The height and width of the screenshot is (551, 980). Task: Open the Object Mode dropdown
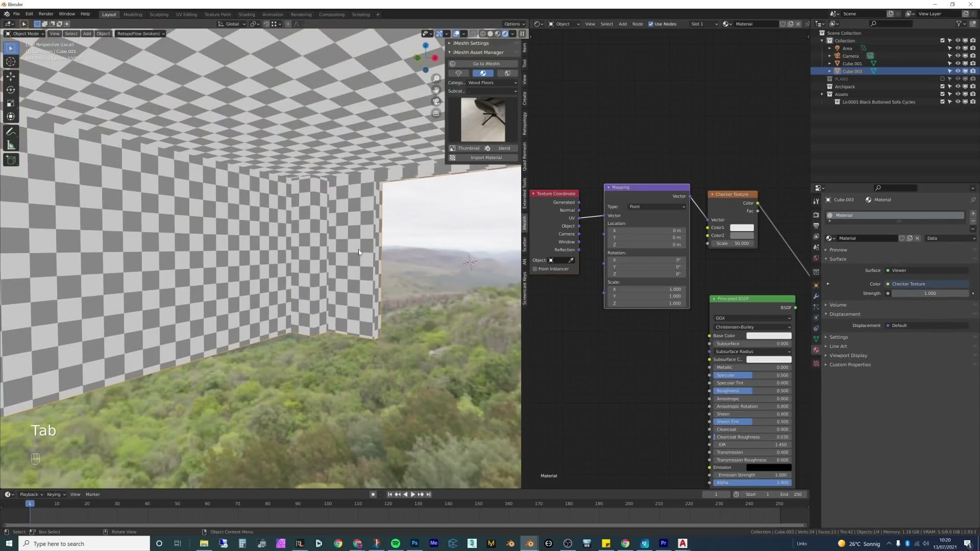(x=24, y=34)
